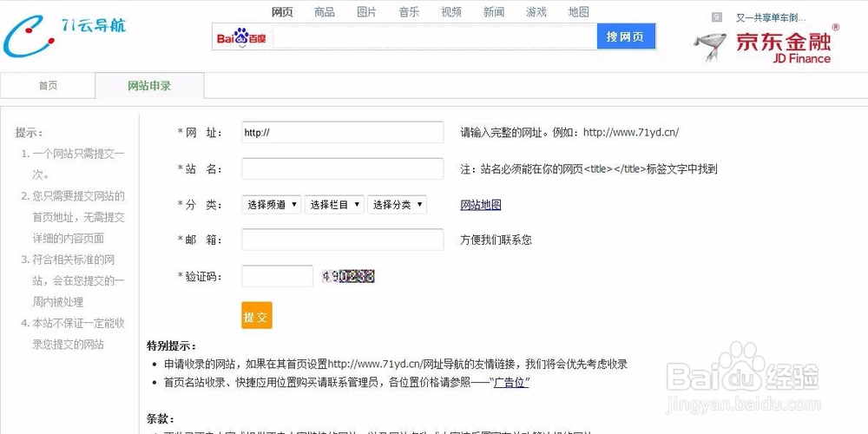Switch to the 网站申录 tab
This screenshot has width=868, height=434.
pyautogui.click(x=149, y=86)
